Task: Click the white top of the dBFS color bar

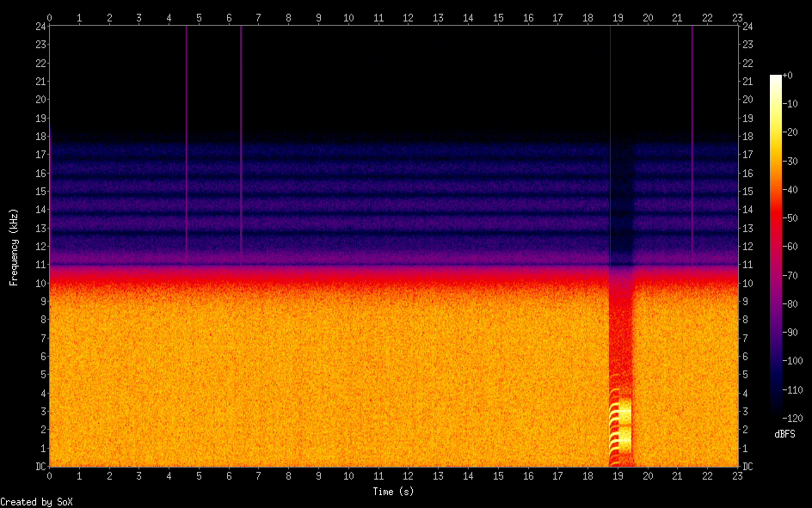Action: point(775,78)
